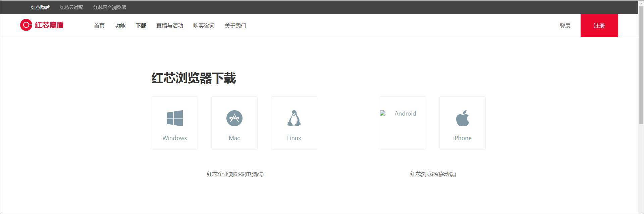Open 关于我们 navigation item
Image resolution: width=644 pixels, height=214 pixels.
235,26
